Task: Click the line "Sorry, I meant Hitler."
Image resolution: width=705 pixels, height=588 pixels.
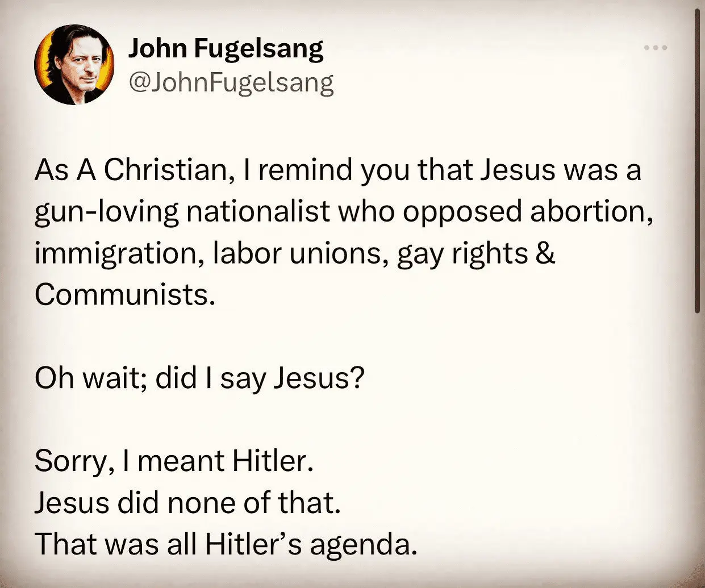Action: point(174,461)
